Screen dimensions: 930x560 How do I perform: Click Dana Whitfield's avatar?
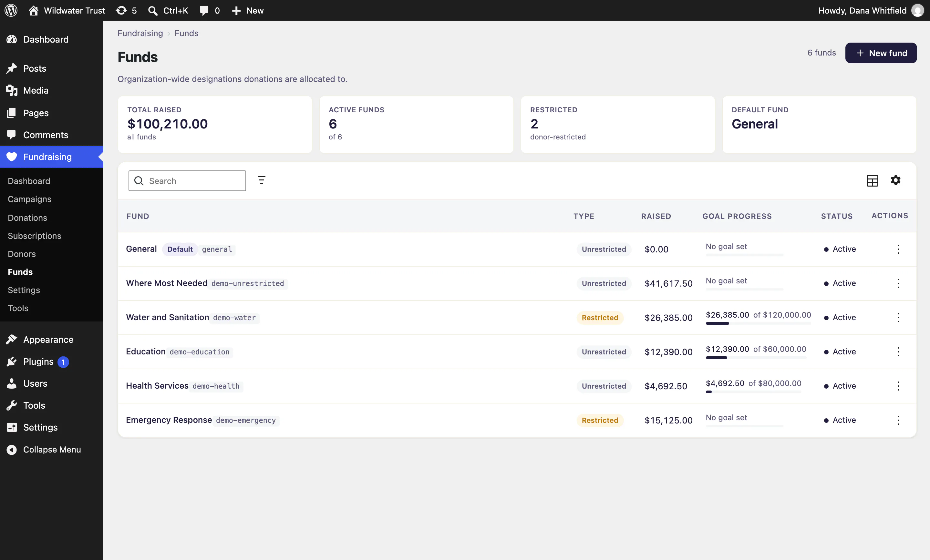pyautogui.click(x=917, y=10)
